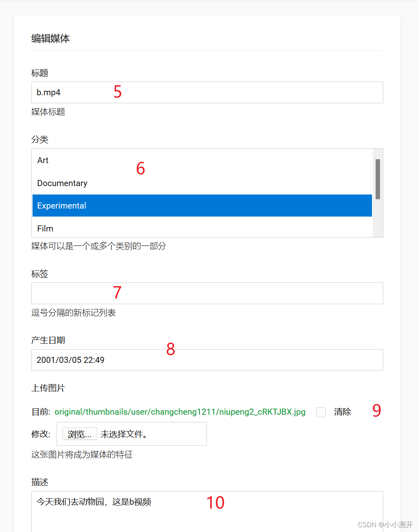Viewport: 419px width, 532px height.
Task: Open the current thumbnail niupeng2_cRKTJBX.jpg link
Action: point(180,412)
